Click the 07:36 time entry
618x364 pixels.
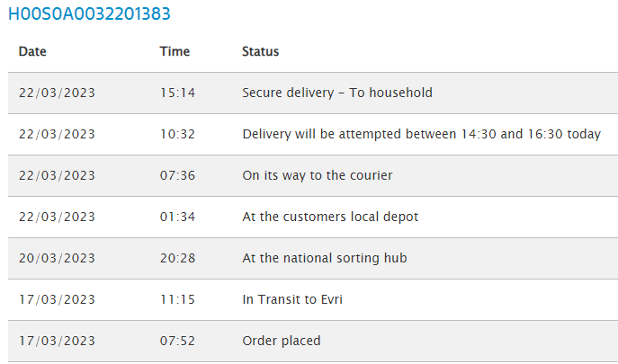pos(177,175)
